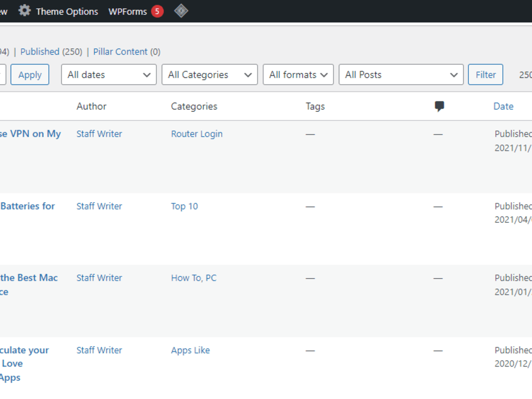Viewport: 532px width, 399px height.
Task: Expand the All dates dropdown
Action: (109, 74)
